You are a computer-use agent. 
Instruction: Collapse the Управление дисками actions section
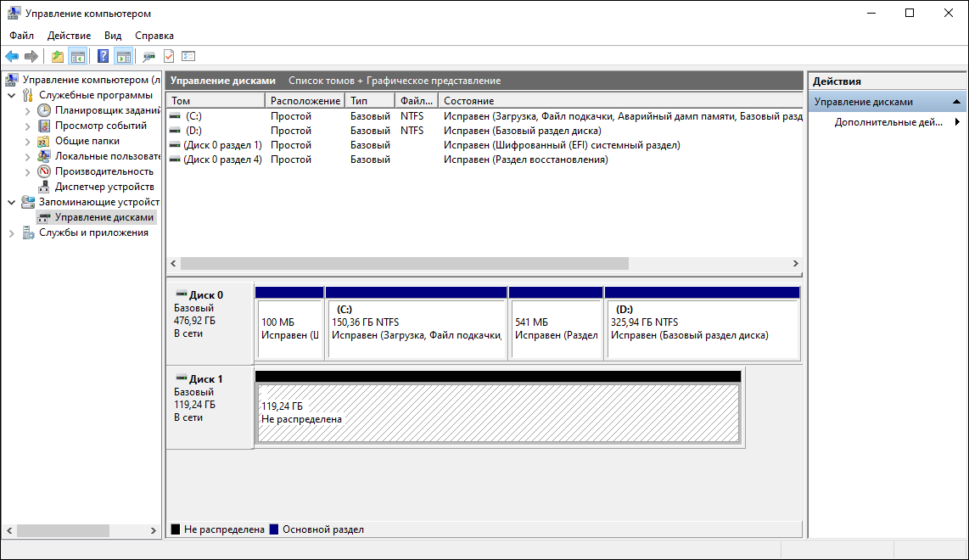pyautogui.click(x=956, y=101)
